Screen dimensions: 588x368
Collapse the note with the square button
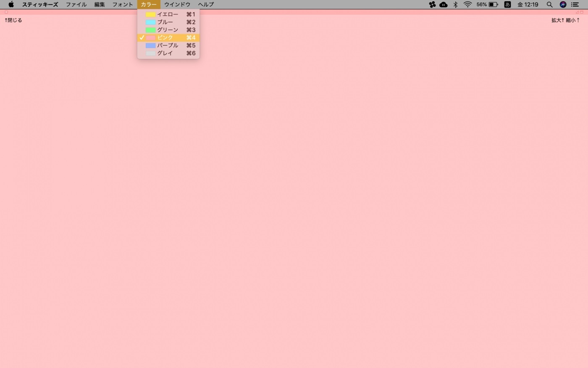tap(582, 12)
